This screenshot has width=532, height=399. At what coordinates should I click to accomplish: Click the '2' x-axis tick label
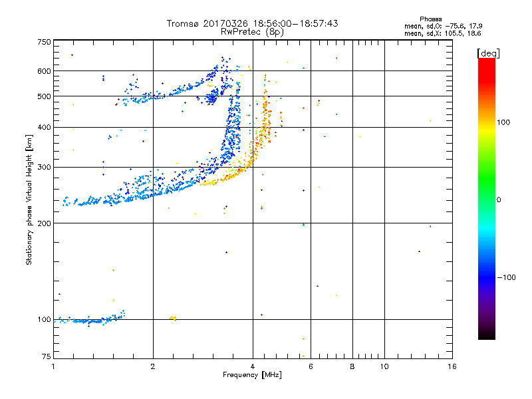point(153,366)
